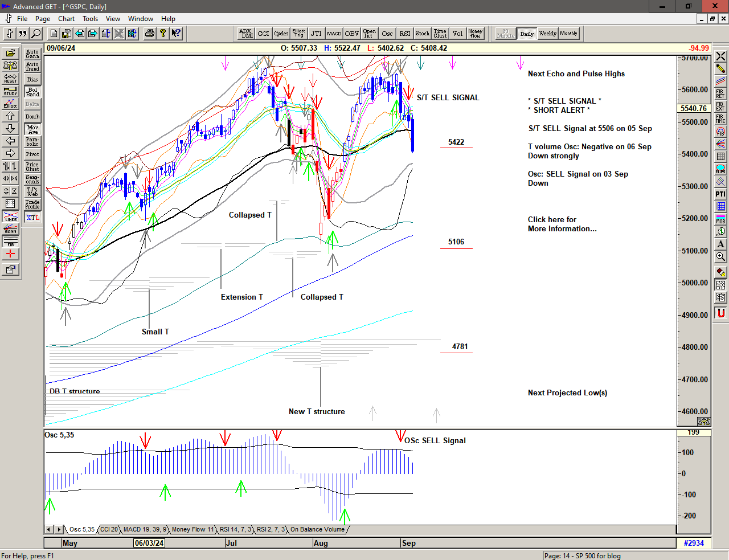The width and height of the screenshot is (729, 560).
Task: Open the MOB study tool
Action: 720,219
